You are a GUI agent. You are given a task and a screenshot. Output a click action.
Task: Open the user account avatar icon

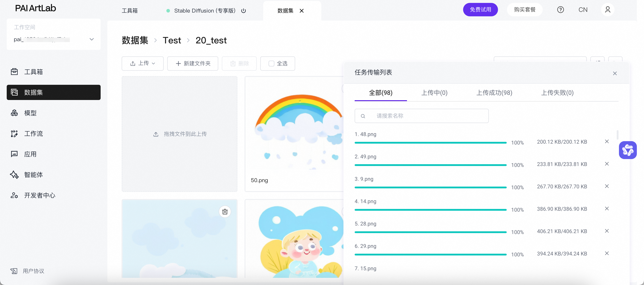608,10
